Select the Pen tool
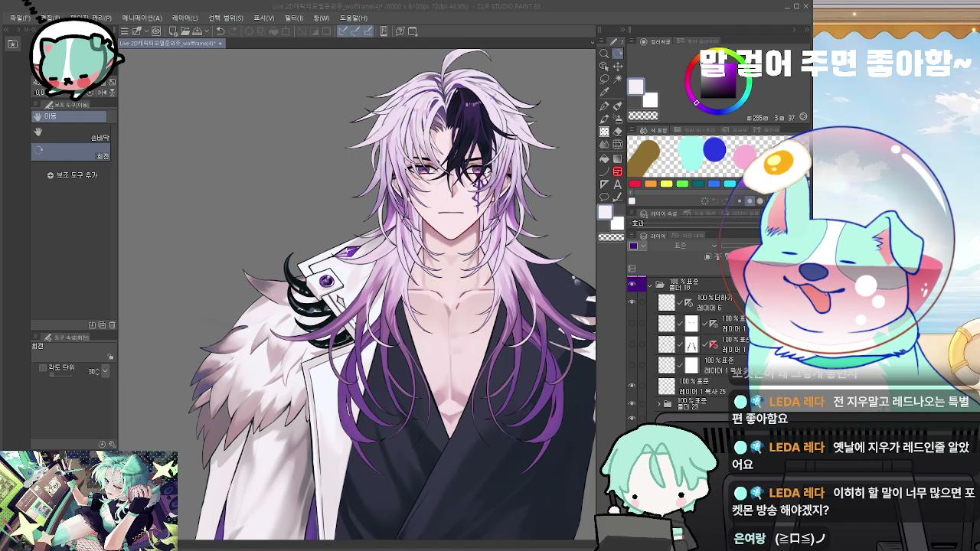Viewport: 980px width, 551px height. pos(604,106)
